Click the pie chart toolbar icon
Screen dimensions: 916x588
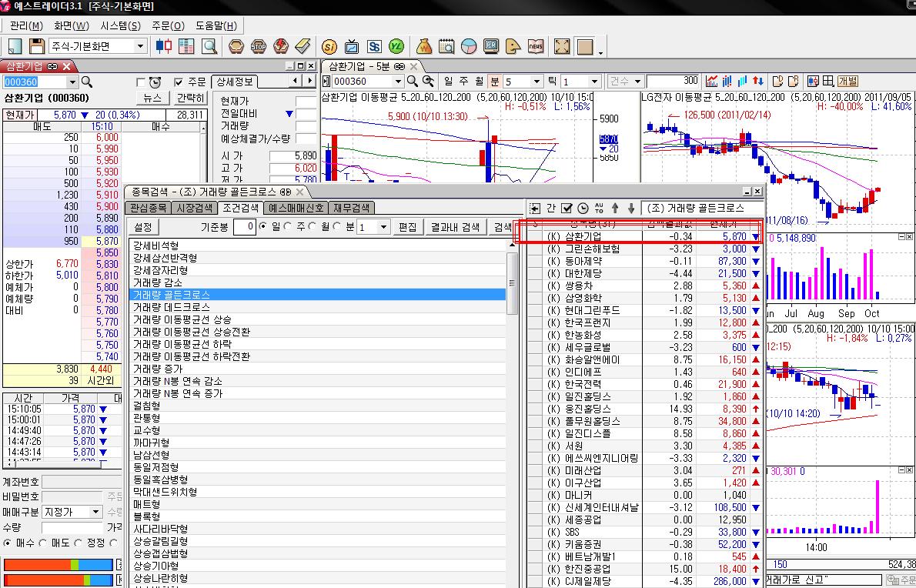(x=469, y=46)
